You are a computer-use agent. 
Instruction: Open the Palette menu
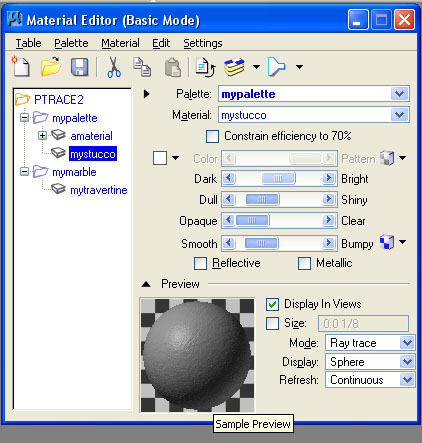pyautogui.click(x=71, y=43)
